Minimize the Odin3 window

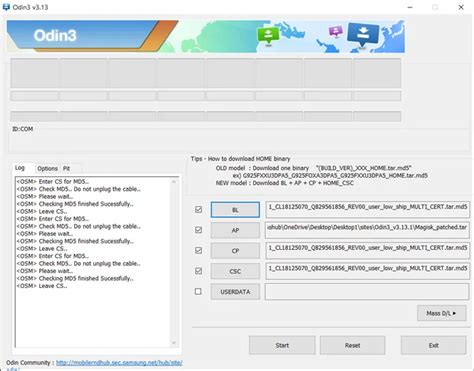[x=410, y=7]
